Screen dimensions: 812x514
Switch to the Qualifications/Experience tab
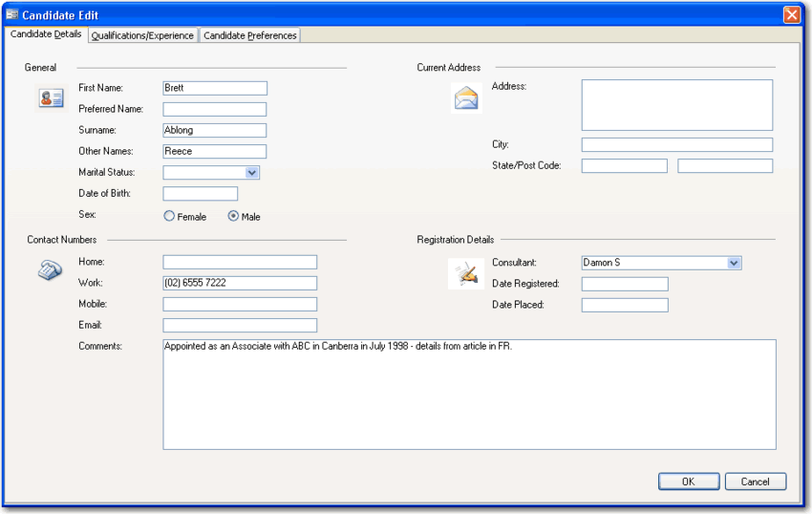[142, 35]
